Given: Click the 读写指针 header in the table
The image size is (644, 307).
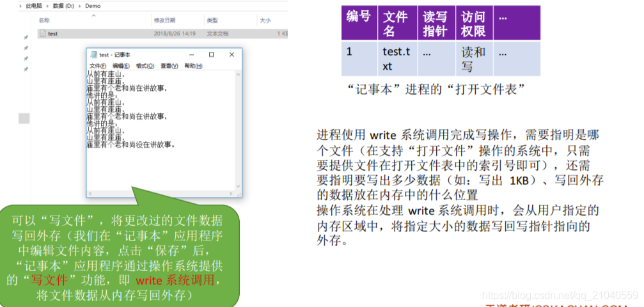Looking at the screenshot, I should click(436, 22).
